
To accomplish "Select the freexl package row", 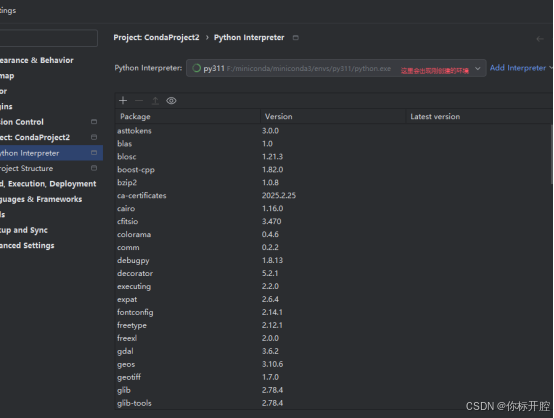I will pos(333,338).
